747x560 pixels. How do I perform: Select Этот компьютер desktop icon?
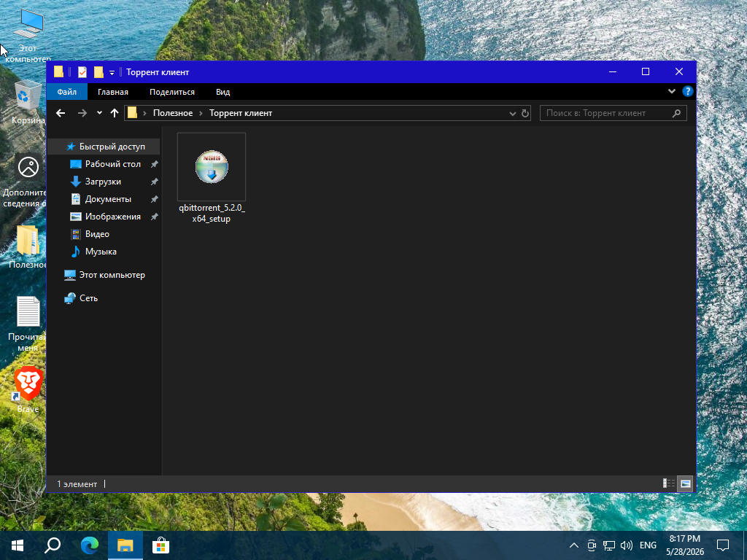28,36
